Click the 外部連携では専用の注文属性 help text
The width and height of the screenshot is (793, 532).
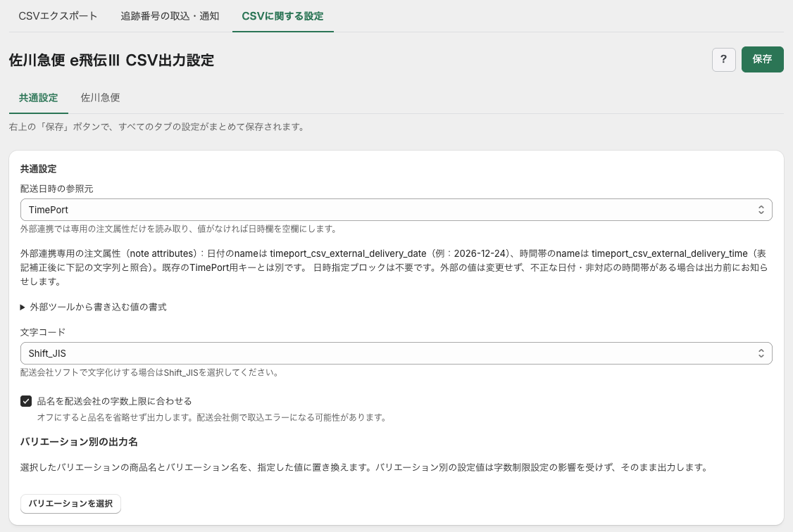point(179,229)
